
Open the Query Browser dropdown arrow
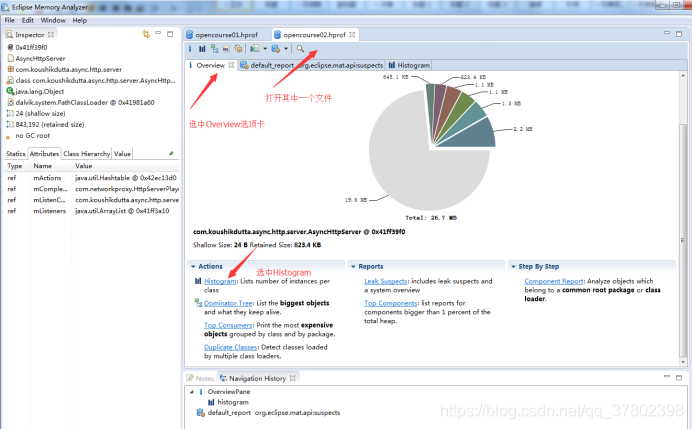286,49
